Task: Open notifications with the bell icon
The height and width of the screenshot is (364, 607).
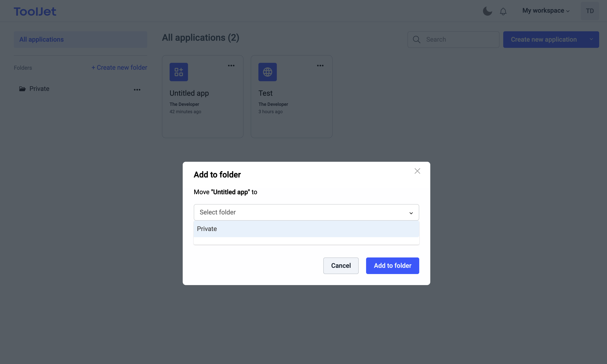Action: tap(503, 11)
